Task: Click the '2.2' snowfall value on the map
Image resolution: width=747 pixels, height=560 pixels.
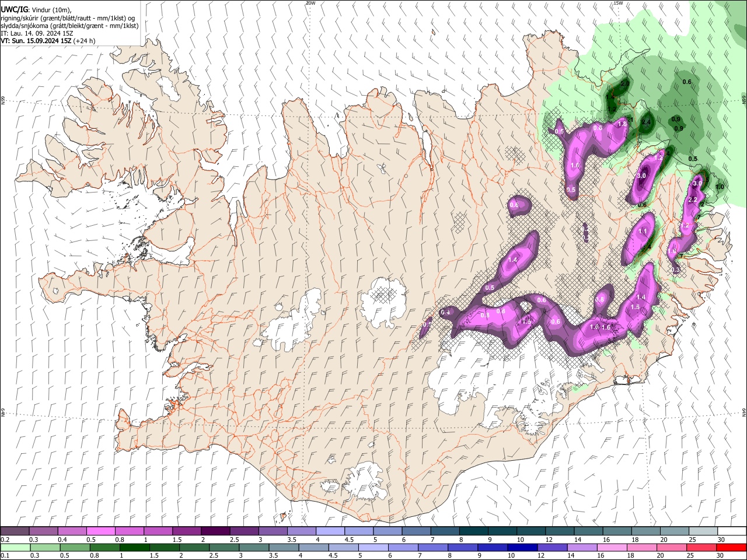Action: coord(693,200)
